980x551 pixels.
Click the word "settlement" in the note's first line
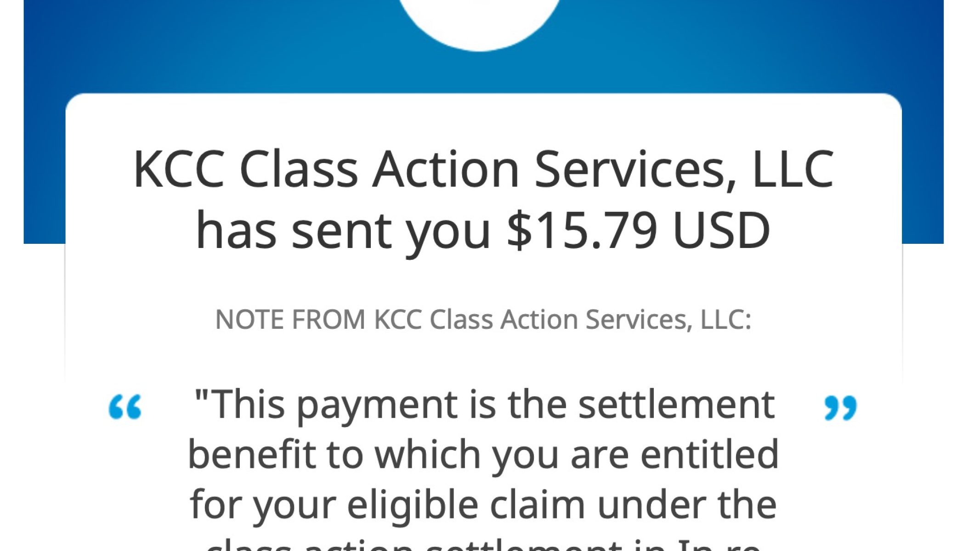(x=676, y=405)
